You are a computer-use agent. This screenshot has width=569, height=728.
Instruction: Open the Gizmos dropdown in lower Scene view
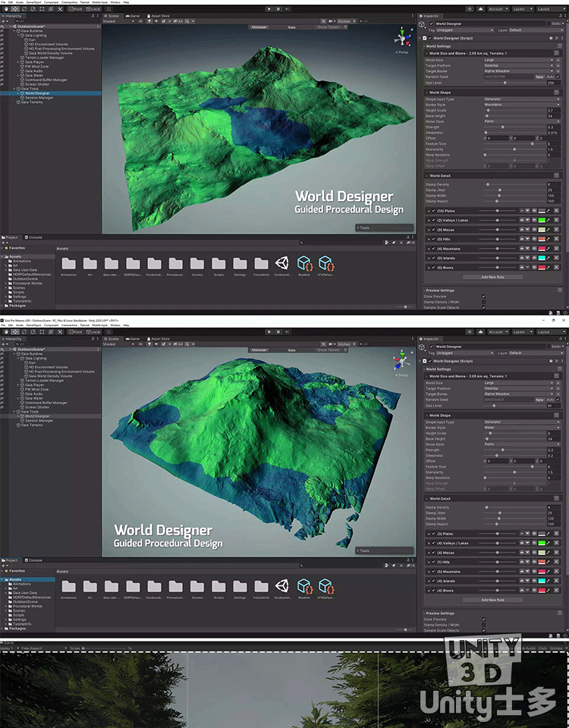click(346, 344)
